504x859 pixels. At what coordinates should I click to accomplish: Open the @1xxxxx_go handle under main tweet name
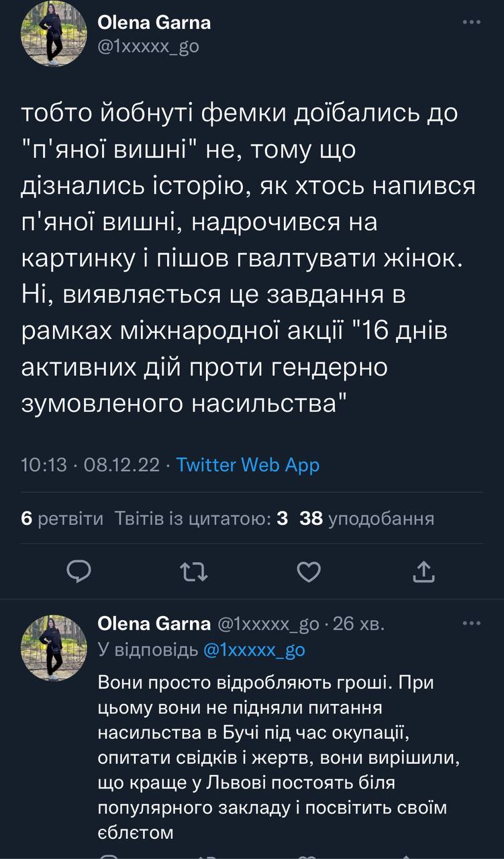pyautogui.click(x=148, y=47)
